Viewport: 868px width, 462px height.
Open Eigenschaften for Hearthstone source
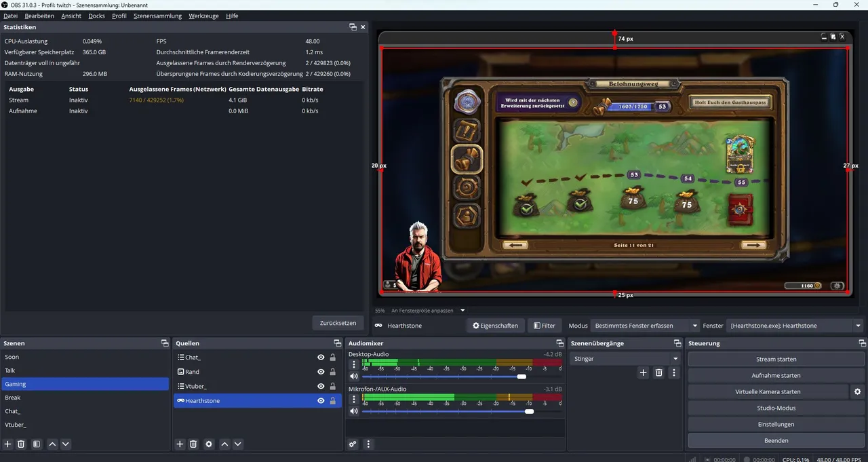(495, 326)
